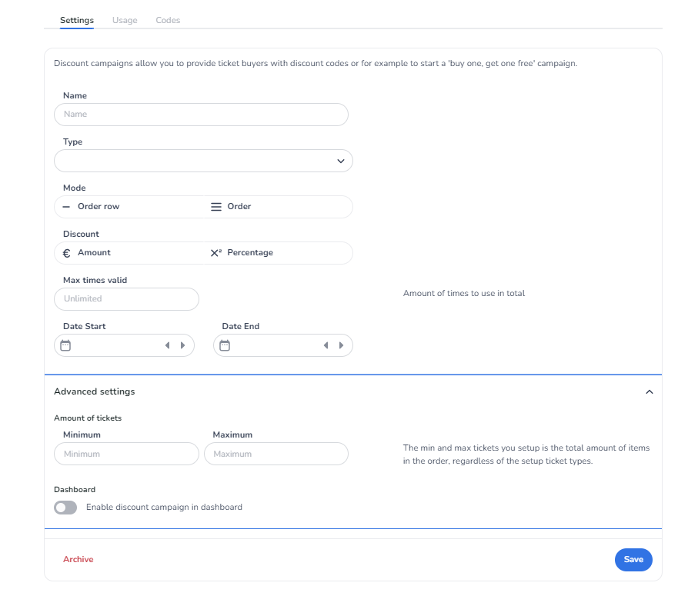Click the calendar icon in Date End
This screenshot has height=616, width=698.
[x=225, y=345]
